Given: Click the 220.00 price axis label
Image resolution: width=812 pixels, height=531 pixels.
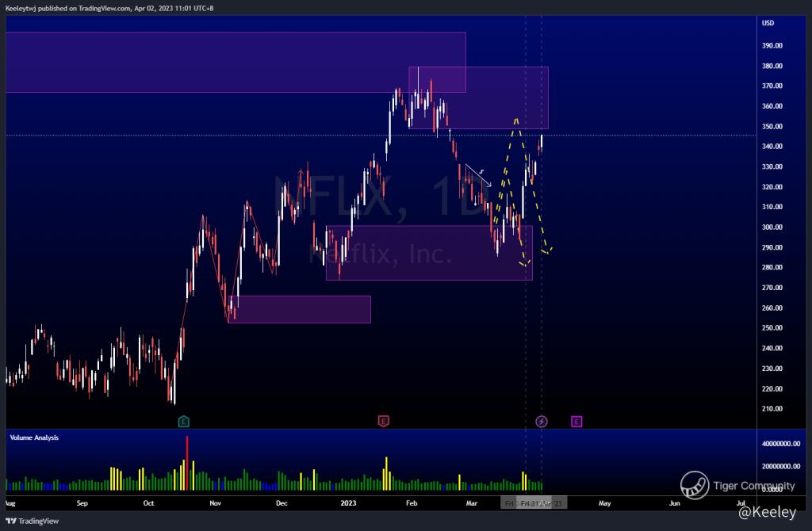Looking at the screenshot, I should coord(772,388).
